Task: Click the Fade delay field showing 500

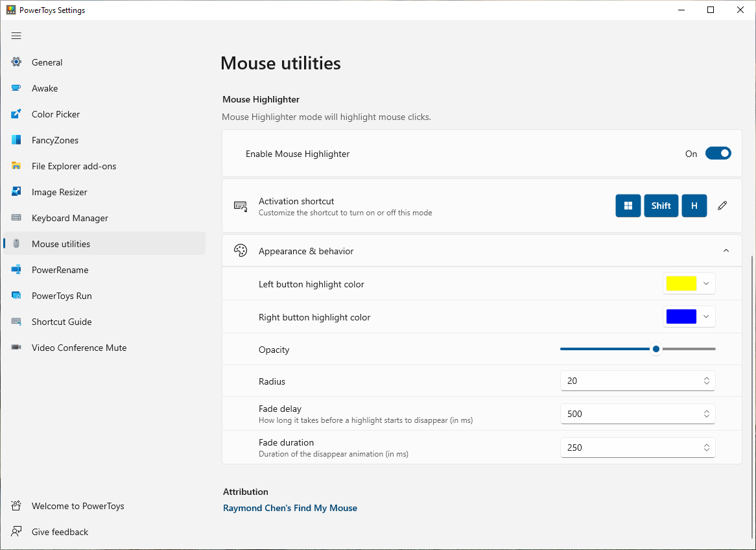Action: (x=637, y=414)
